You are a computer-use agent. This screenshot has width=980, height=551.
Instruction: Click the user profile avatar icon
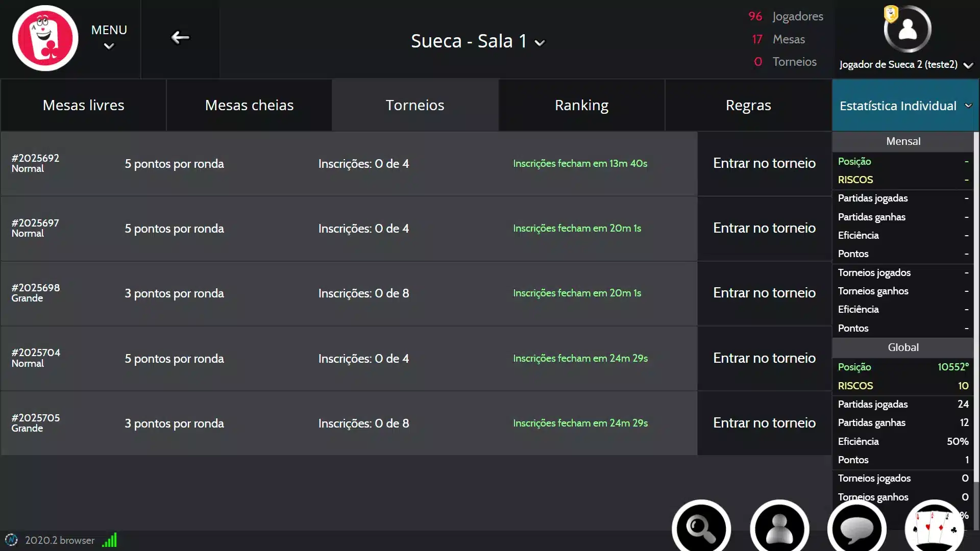coord(908,29)
